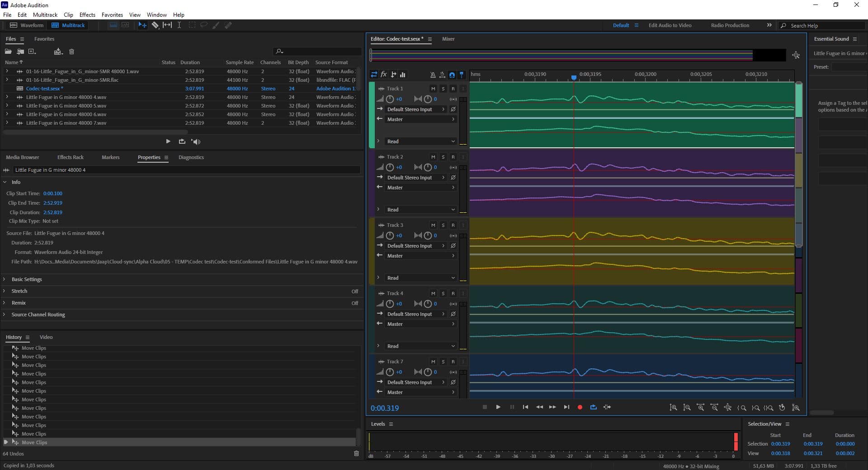Open the Mixer tab

[x=448, y=39]
